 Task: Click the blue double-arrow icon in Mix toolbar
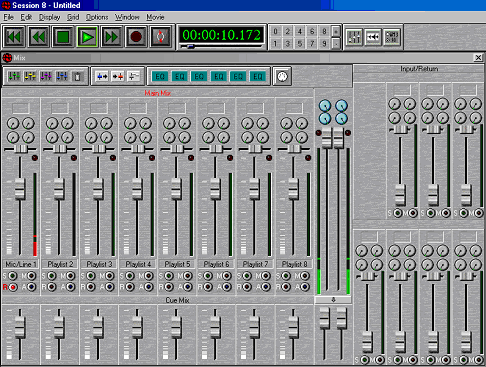[x=102, y=76]
